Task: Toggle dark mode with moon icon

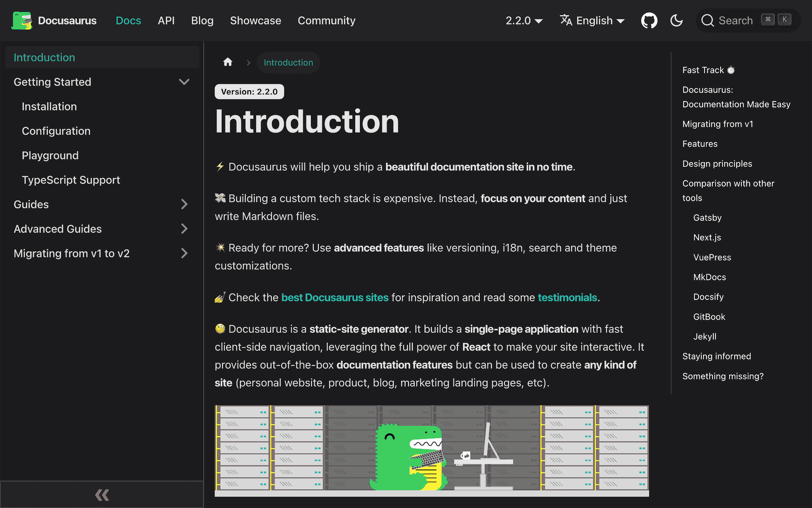Action: click(676, 20)
